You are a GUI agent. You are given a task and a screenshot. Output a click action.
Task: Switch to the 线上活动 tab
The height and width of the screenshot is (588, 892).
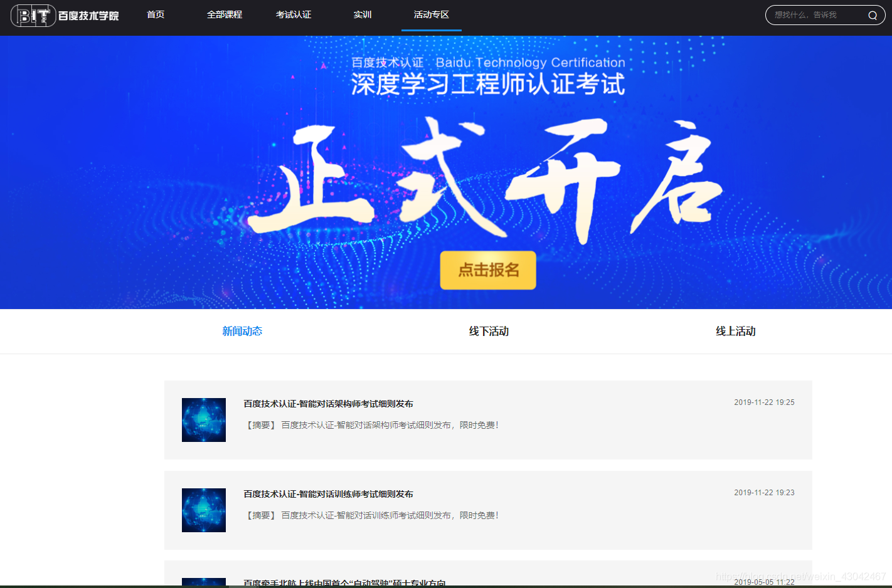pyautogui.click(x=736, y=331)
